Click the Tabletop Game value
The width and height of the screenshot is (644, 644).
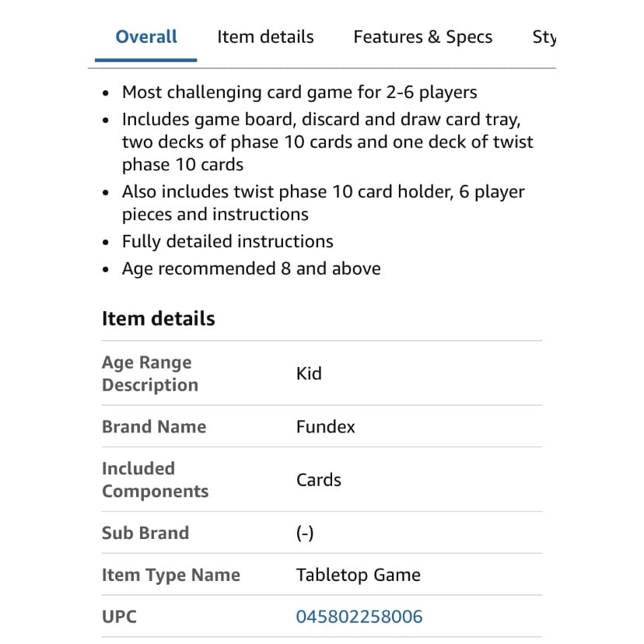pos(358,575)
